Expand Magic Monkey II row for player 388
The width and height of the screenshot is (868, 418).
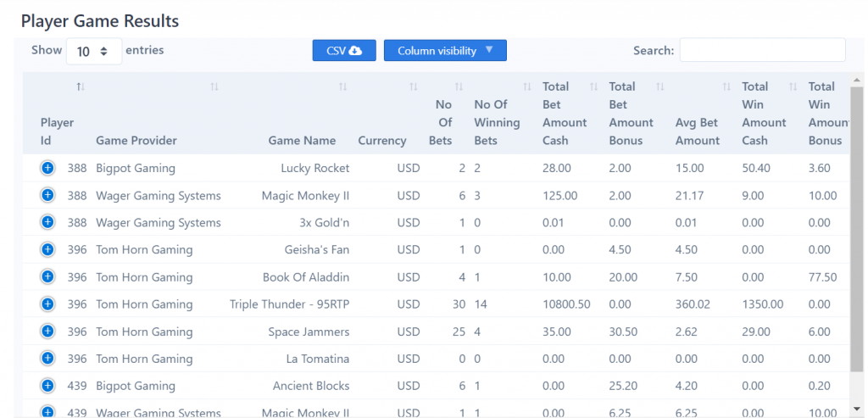pyautogui.click(x=47, y=195)
